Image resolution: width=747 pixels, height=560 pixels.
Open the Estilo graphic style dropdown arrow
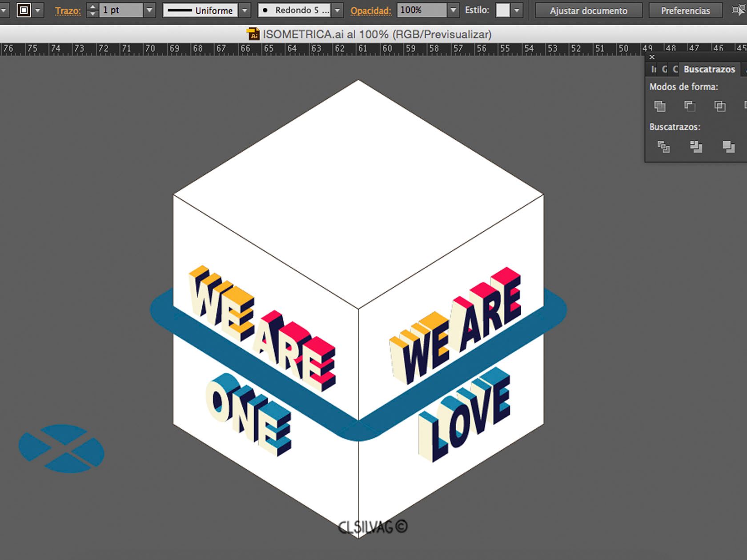[x=517, y=10]
